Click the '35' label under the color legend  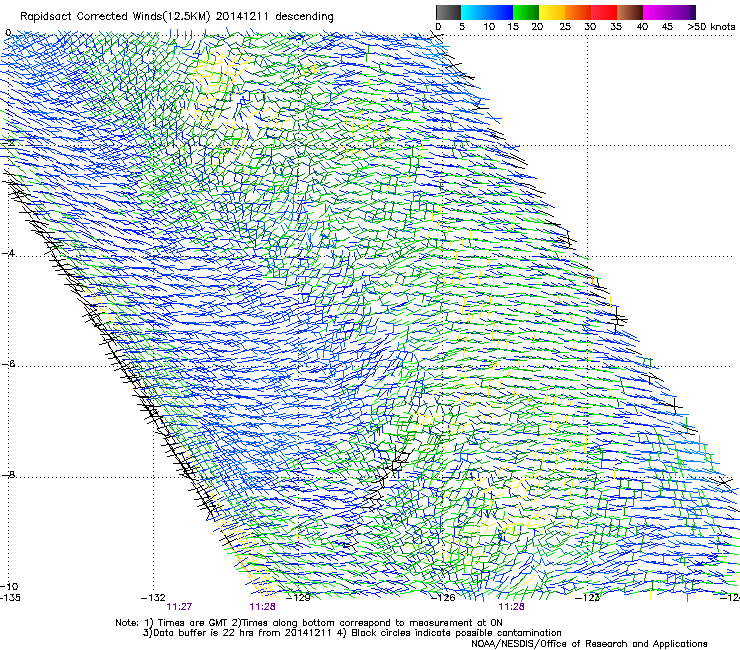coord(616,27)
